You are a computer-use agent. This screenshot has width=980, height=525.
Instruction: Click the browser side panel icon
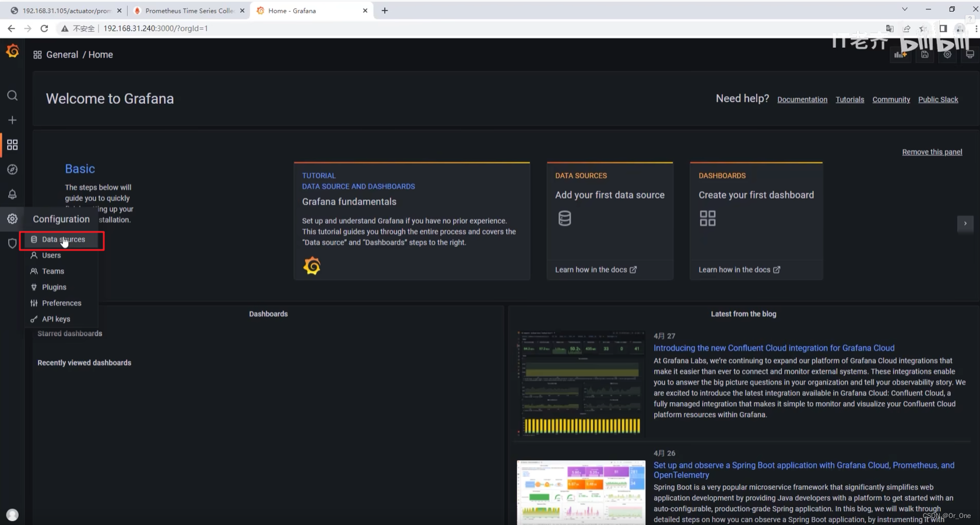943,29
